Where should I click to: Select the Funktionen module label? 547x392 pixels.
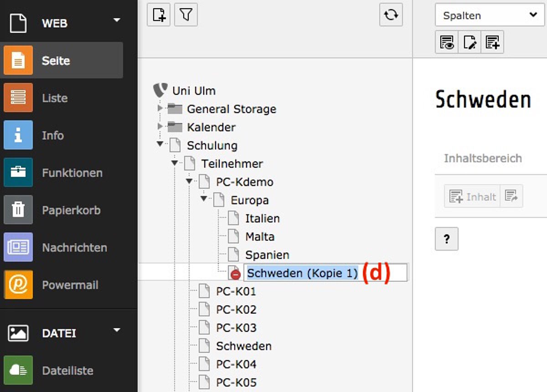[x=72, y=173]
